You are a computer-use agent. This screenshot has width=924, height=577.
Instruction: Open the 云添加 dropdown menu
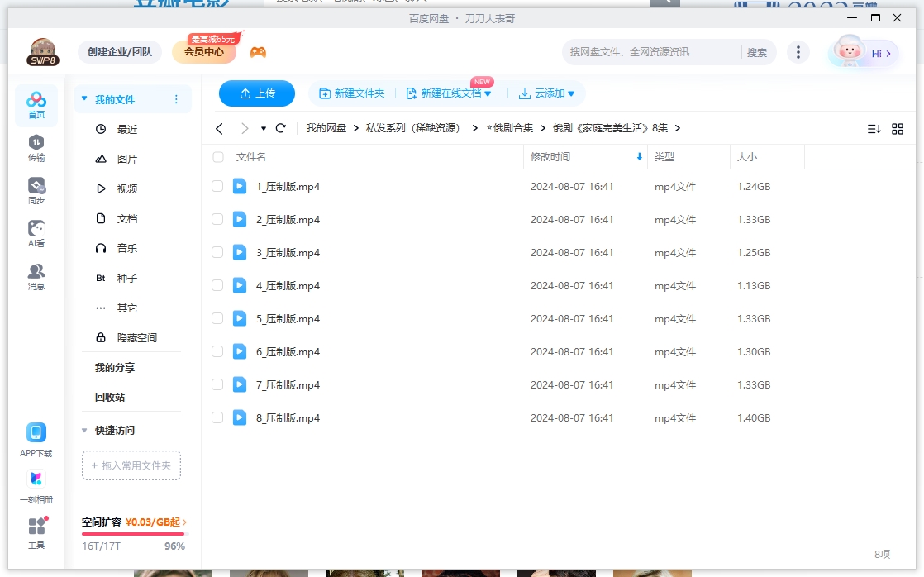547,93
